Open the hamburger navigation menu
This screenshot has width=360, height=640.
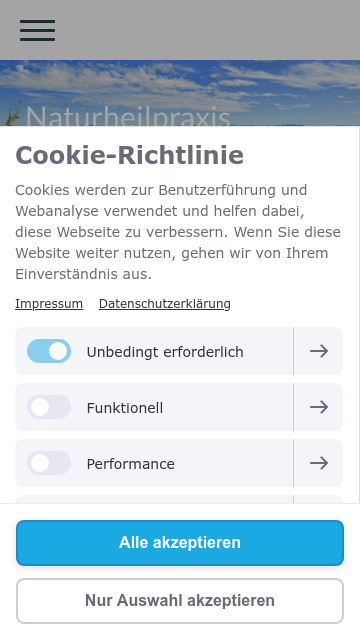point(38,30)
